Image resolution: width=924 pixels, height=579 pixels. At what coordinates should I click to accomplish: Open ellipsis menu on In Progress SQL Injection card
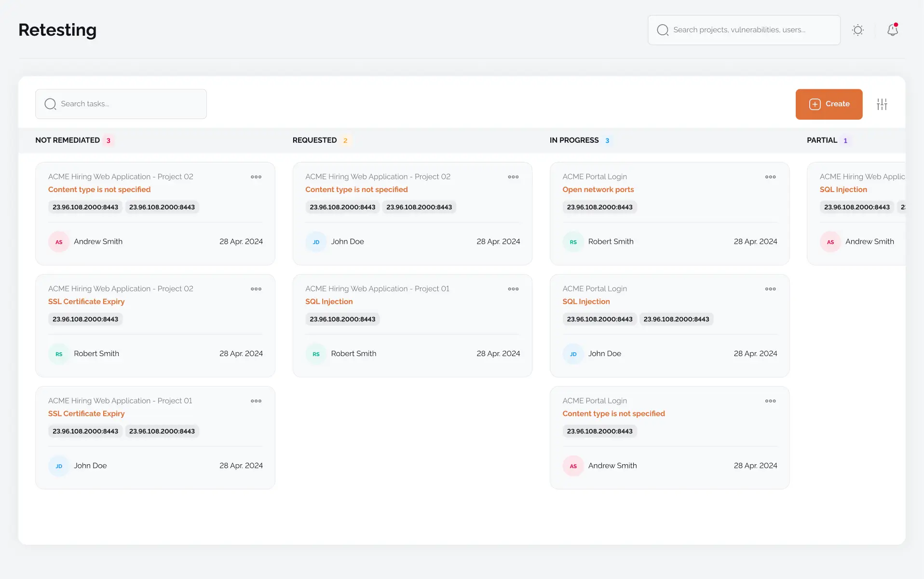click(770, 289)
